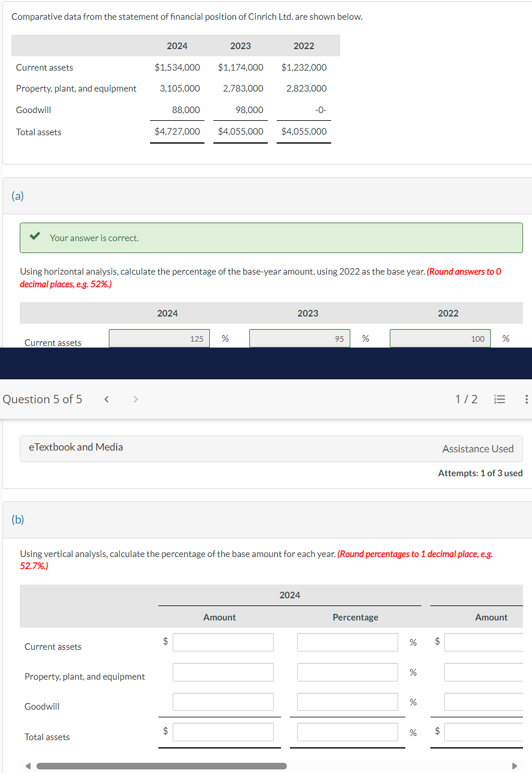
Task: Click 2023 Current assets percentage field 95
Action: 299,338
